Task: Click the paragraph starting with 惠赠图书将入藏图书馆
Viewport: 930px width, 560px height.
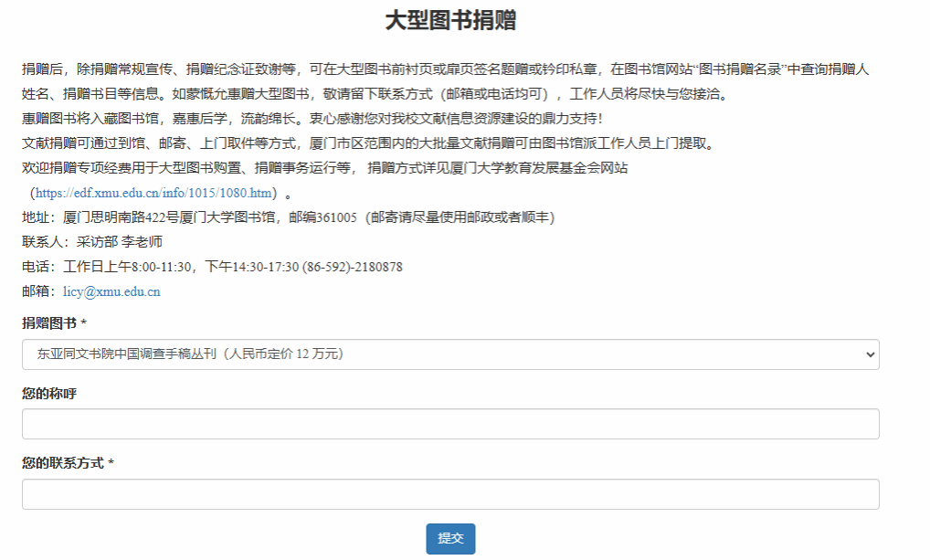Action: (x=312, y=118)
